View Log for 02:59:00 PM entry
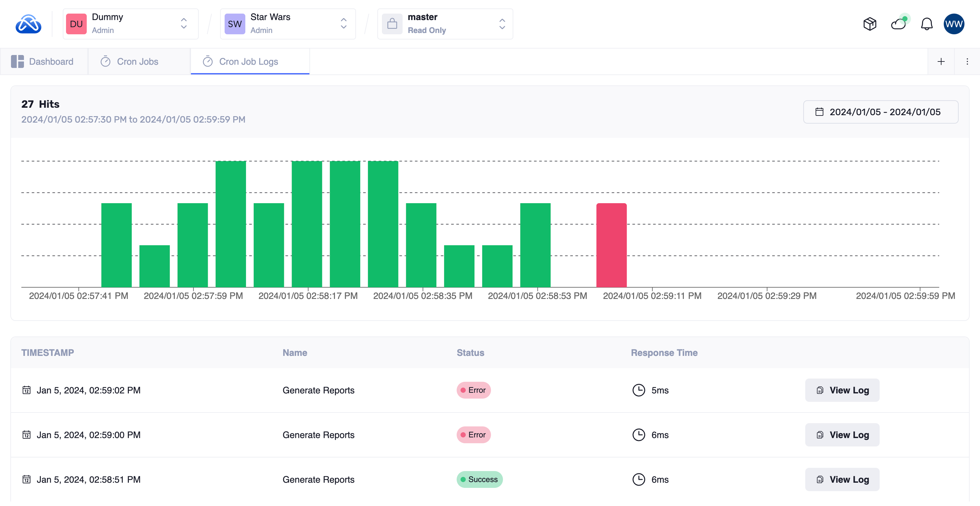 pos(842,435)
